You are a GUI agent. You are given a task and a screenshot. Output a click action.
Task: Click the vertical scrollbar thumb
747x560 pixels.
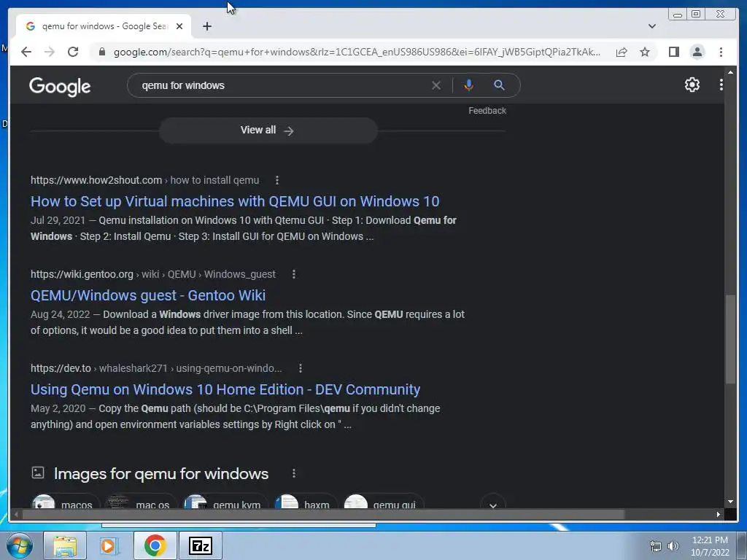coord(730,339)
